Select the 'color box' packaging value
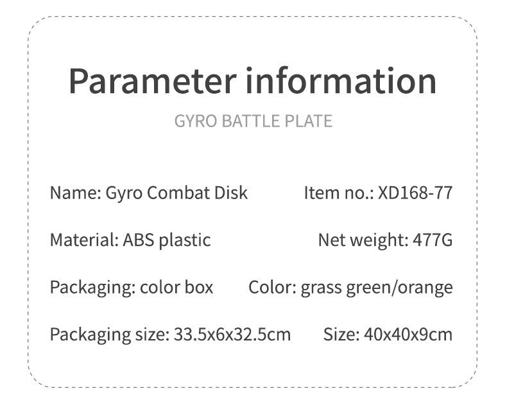Viewport: 507px width, 420px height. 176,287
